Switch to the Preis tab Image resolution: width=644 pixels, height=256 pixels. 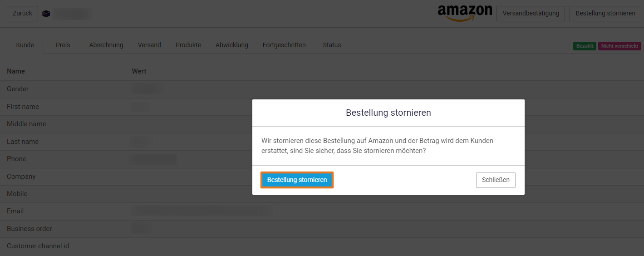[x=63, y=45]
